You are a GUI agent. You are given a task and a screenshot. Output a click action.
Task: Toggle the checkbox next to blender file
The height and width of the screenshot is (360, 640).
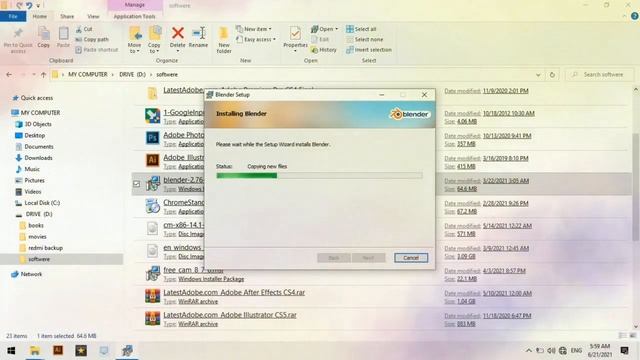click(x=137, y=184)
